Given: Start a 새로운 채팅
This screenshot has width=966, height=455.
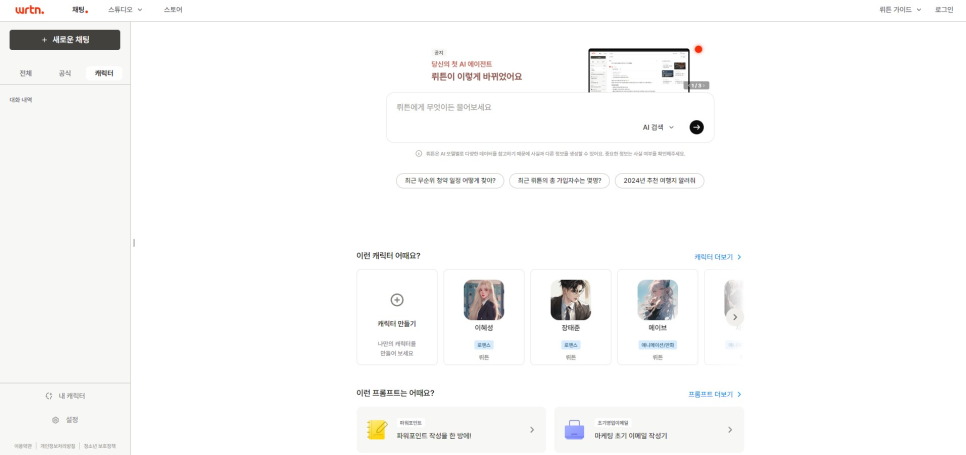Looking at the screenshot, I should [65, 39].
